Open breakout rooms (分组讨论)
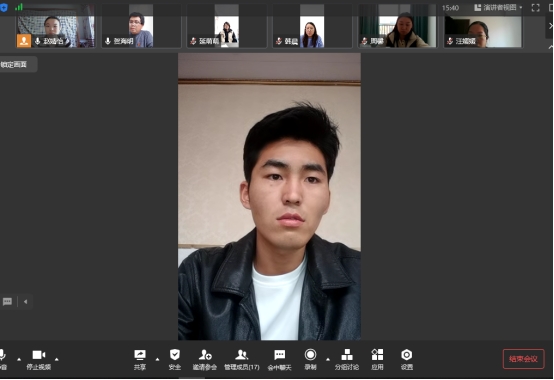This screenshot has height=380, width=554. [347, 355]
